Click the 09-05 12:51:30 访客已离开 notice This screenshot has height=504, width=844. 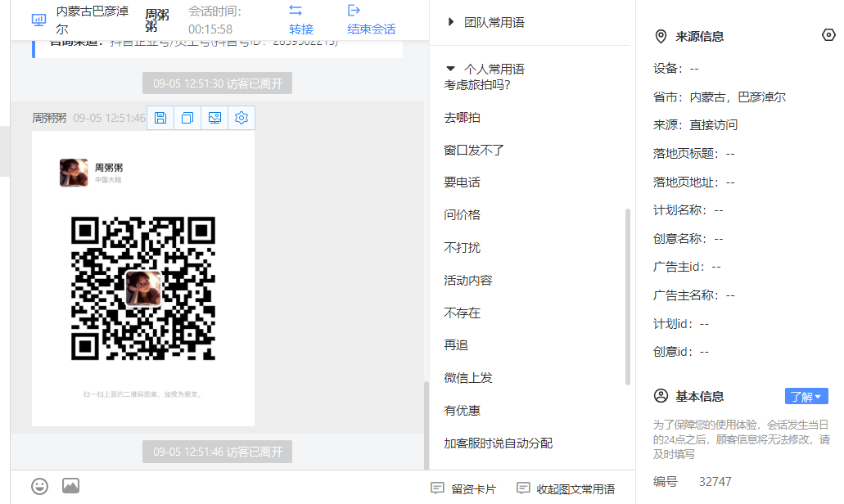218,83
